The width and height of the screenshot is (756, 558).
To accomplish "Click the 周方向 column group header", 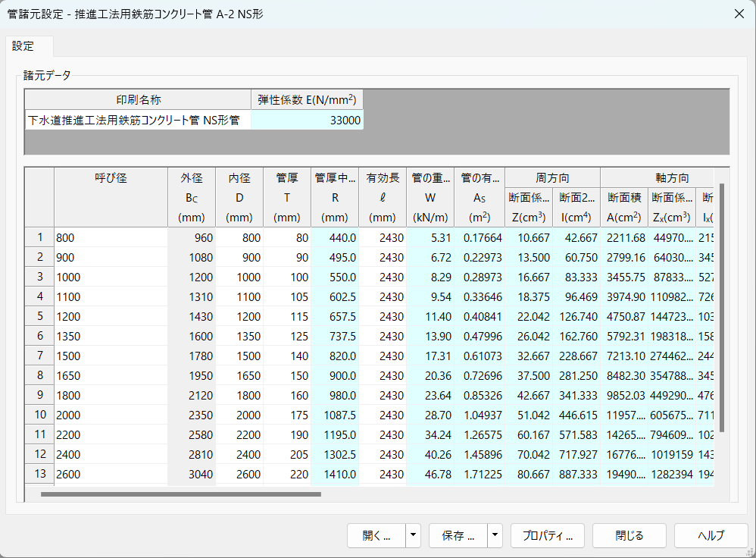I will [x=552, y=178].
